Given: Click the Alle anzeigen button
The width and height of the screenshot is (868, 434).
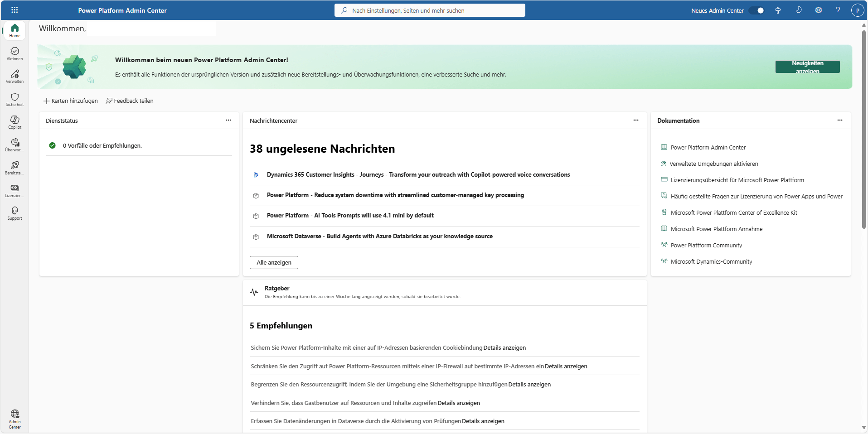Looking at the screenshot, I should [x=274, y=263].
